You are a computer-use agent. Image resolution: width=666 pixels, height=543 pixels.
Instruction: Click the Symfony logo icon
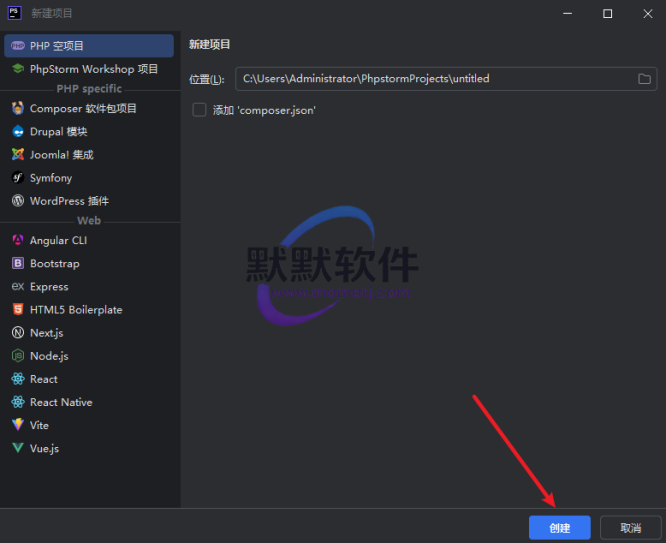pyautogui.click(x=18, y=178)
